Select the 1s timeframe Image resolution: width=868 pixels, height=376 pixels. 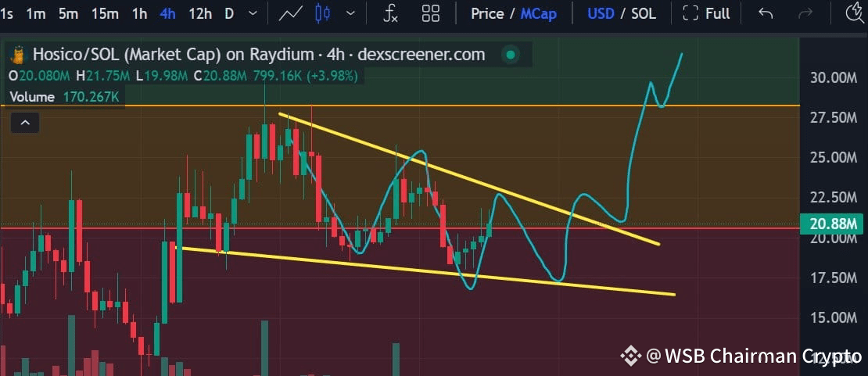click(6, 14)
